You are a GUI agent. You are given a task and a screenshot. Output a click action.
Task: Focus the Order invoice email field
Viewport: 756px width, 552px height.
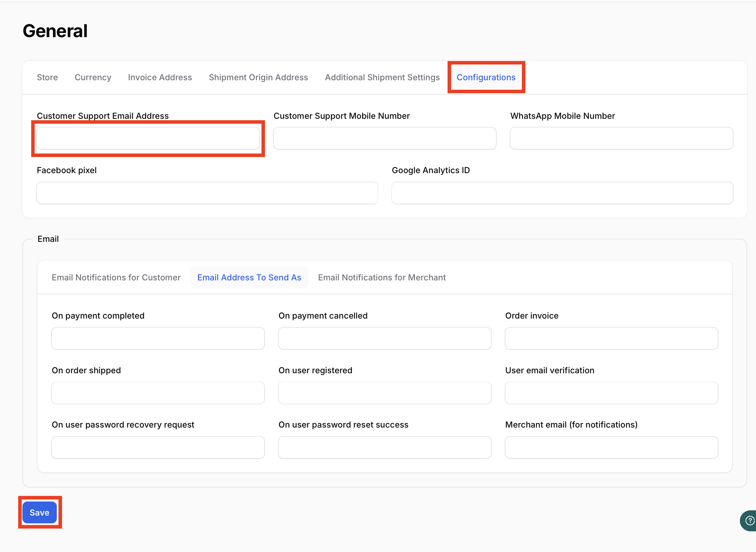pos(611,339)
